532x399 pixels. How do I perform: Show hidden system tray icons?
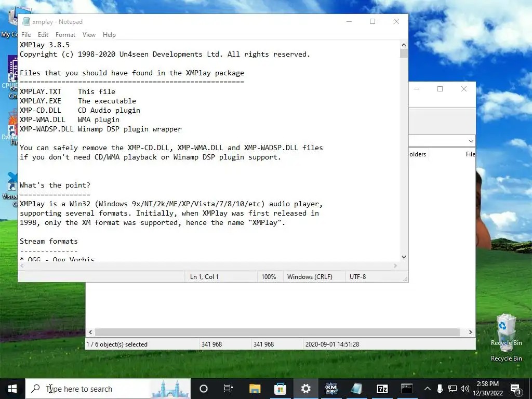click(428, 389)
